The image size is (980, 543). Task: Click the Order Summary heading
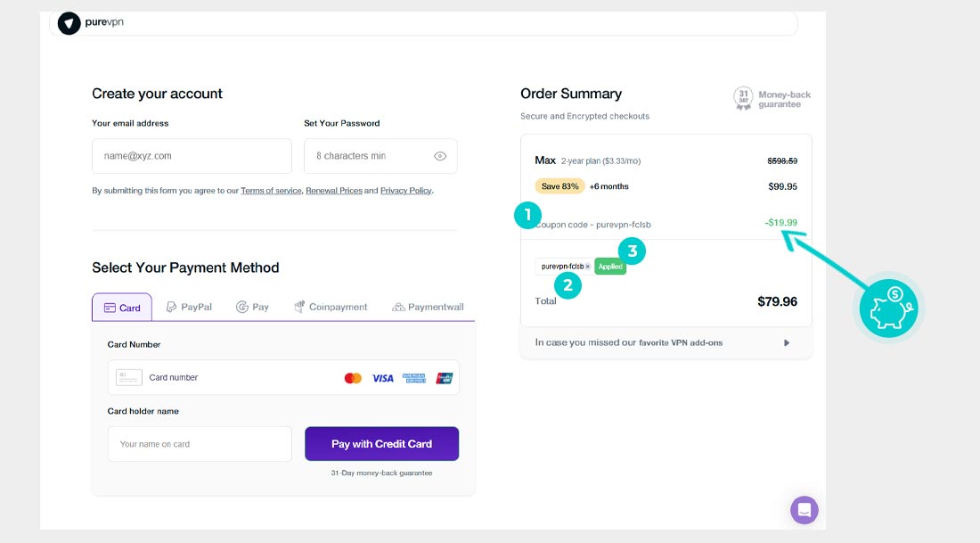570,94
